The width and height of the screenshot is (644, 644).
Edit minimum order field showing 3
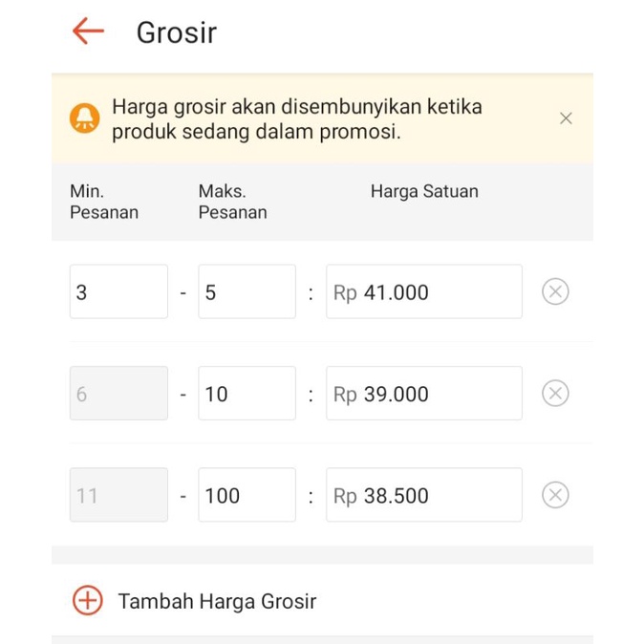(x=118, y=291)
